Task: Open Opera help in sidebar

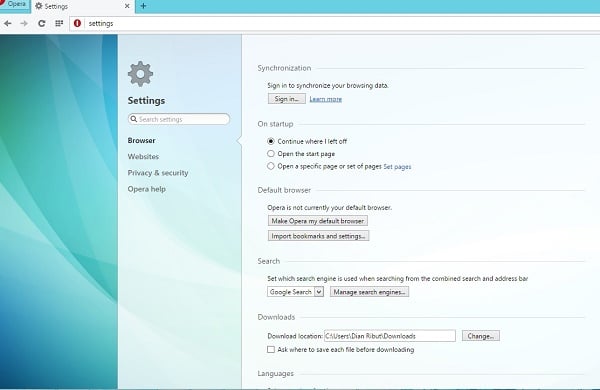Action: coord(147,189)
